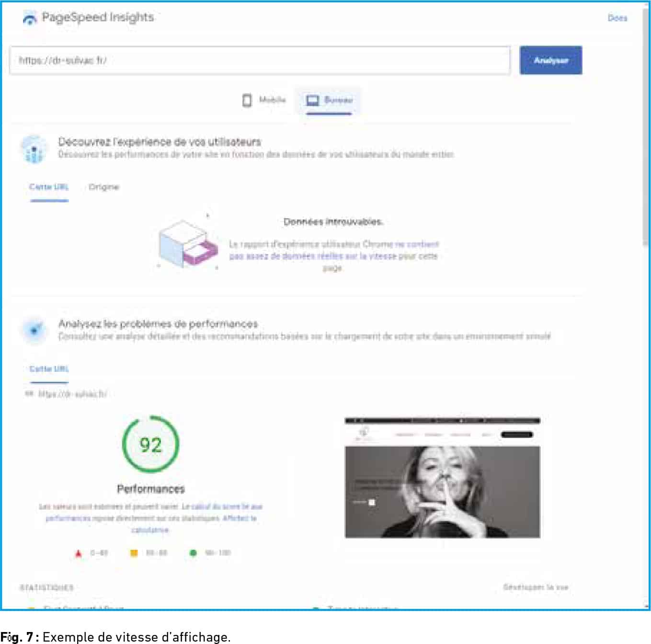The width and height of the screenshot is (651, 644).
Task: Click the performance analysis section icon
Action: coord(34,330)
